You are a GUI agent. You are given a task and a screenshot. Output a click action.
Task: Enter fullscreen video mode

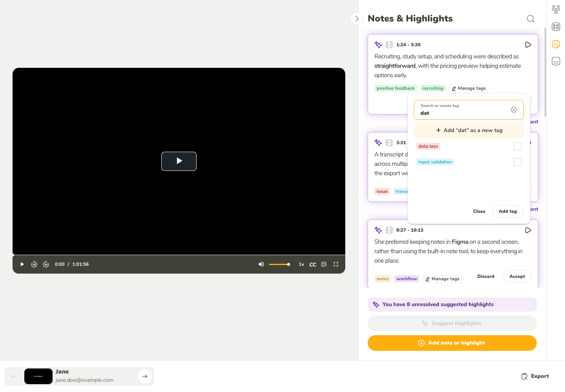tap(336, 264)
